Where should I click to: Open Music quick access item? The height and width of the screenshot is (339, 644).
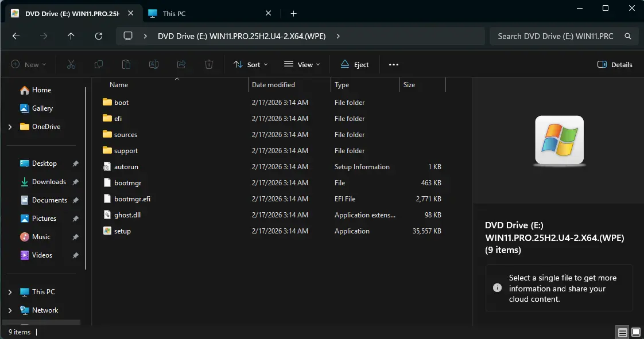point(41,237)
